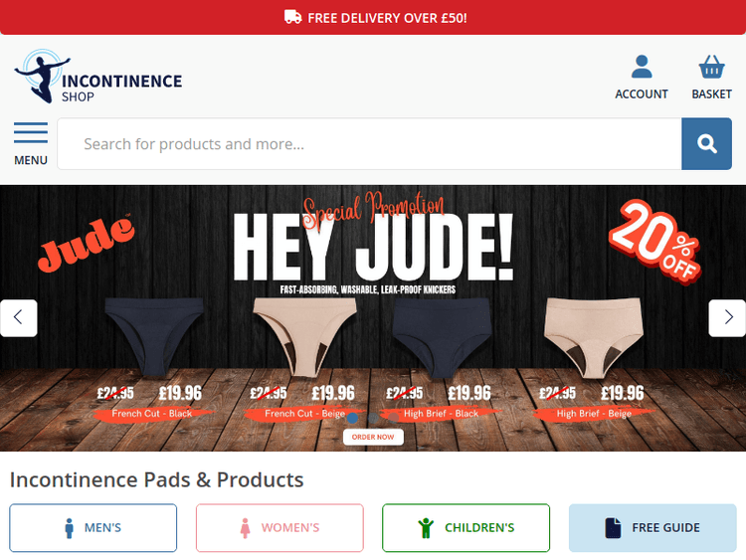Browse the Children's products category
The width and height of the screenshot is (746, 560).
click(466, 527)
